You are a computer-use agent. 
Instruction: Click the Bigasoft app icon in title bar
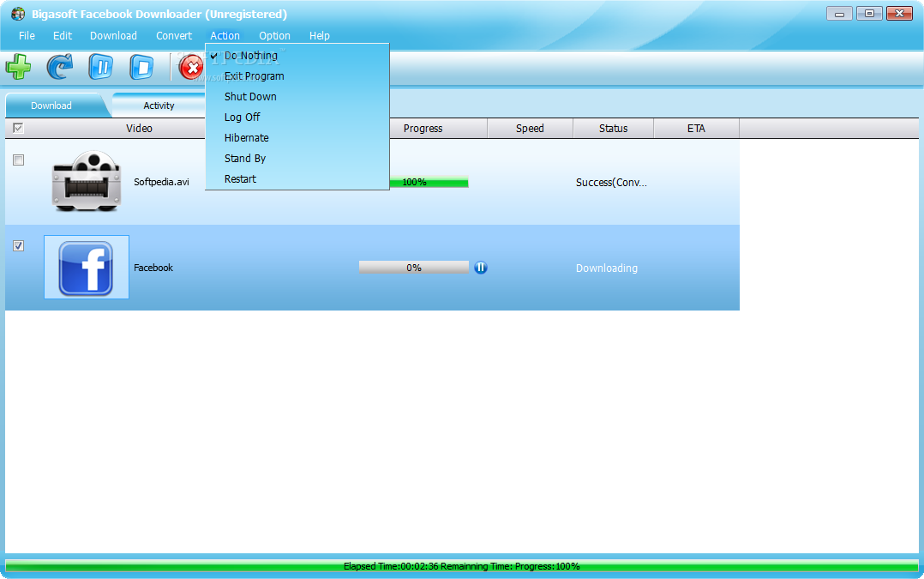(18, 14)
